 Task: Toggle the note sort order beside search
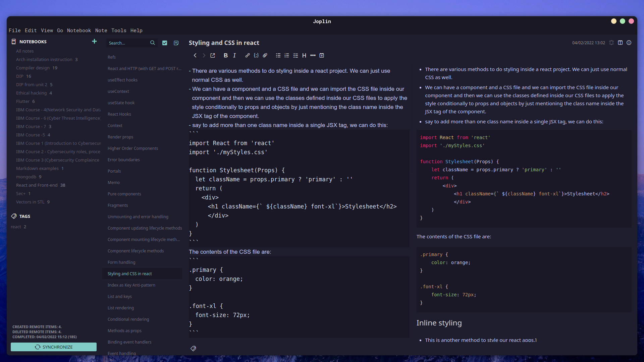[176, 43]
